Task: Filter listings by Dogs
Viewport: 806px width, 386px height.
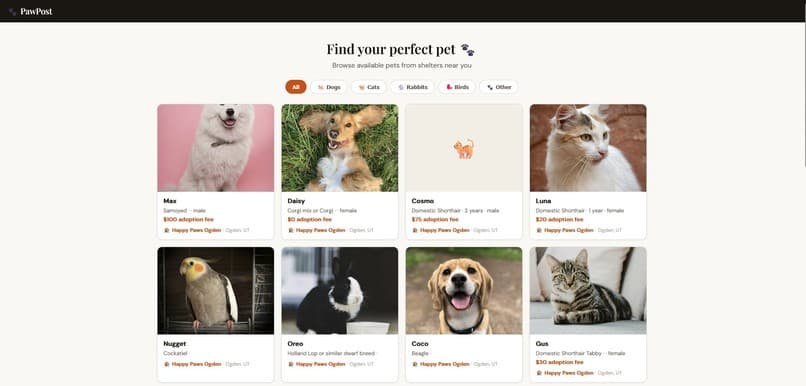Action: 328,87
